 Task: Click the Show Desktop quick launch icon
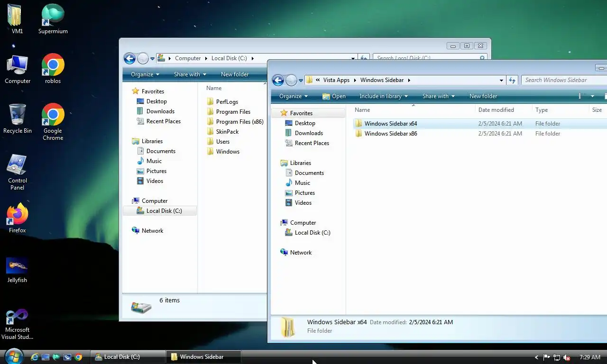tap(46, 357)
